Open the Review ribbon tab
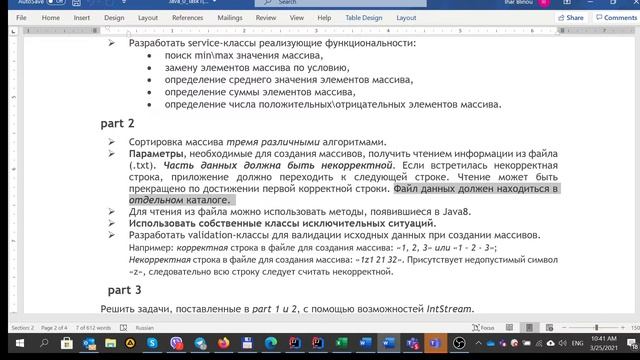Image resolution: width=640 pixels, height=360 pixels. click(266, 18)
